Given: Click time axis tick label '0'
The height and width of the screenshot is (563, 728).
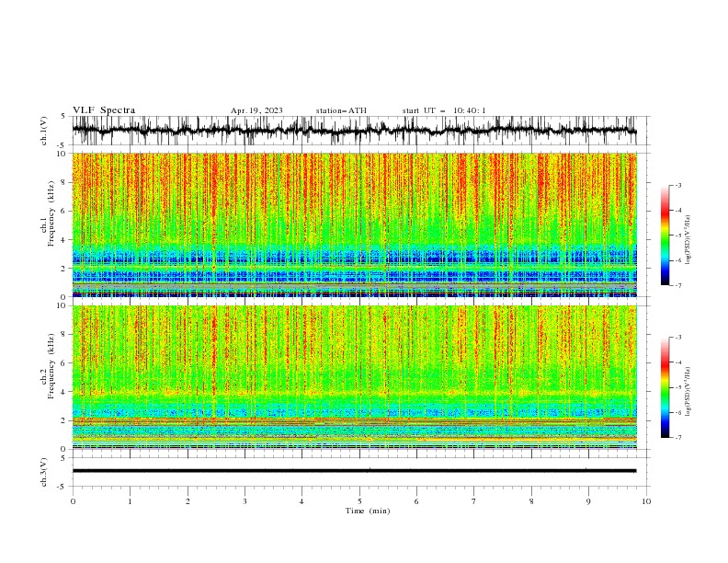Looking at the screenshot, I should click(x=73, y=501).
